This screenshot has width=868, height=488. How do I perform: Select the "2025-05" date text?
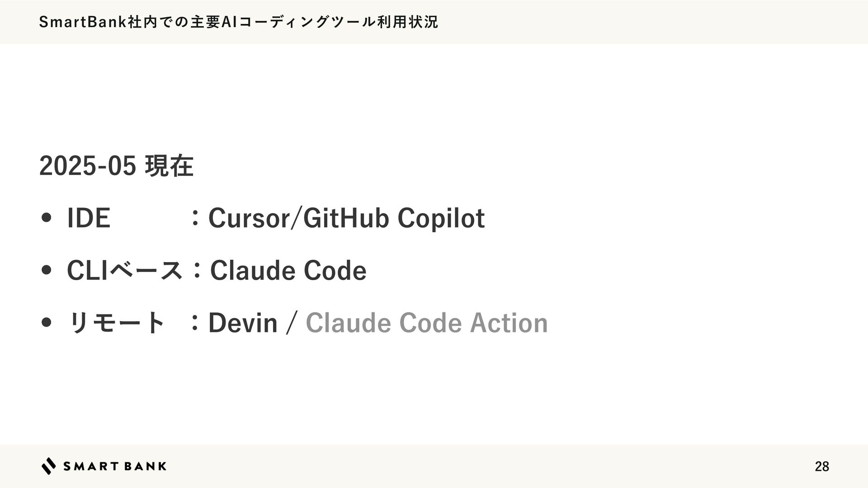pos(87,166)
